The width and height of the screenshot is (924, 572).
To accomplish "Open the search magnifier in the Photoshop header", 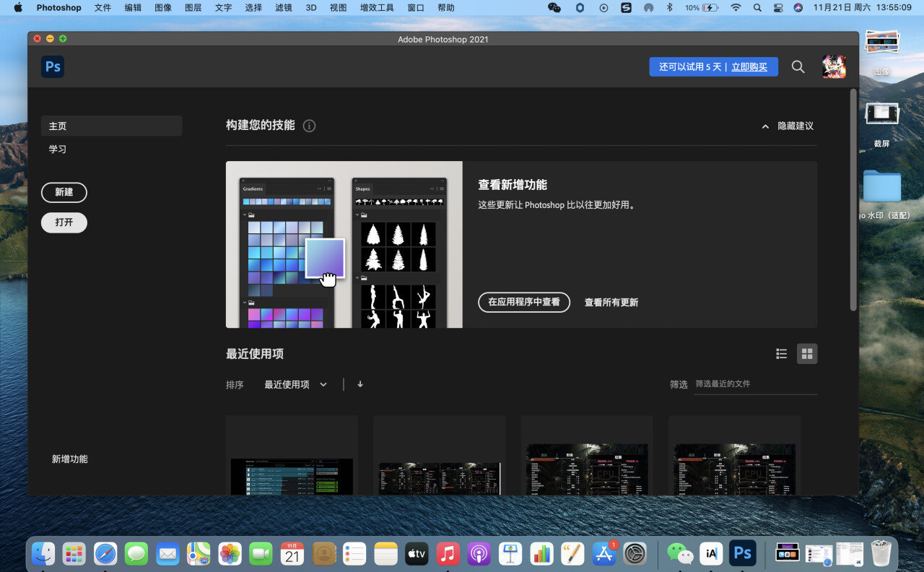I will pyautogui.click(x=798, y=66).
